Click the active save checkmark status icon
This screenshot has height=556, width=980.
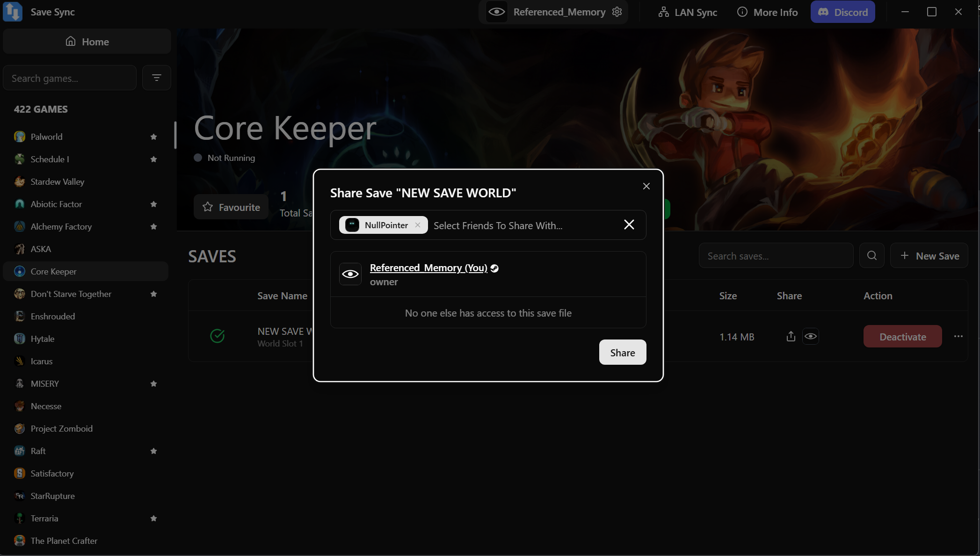point(218,336)
